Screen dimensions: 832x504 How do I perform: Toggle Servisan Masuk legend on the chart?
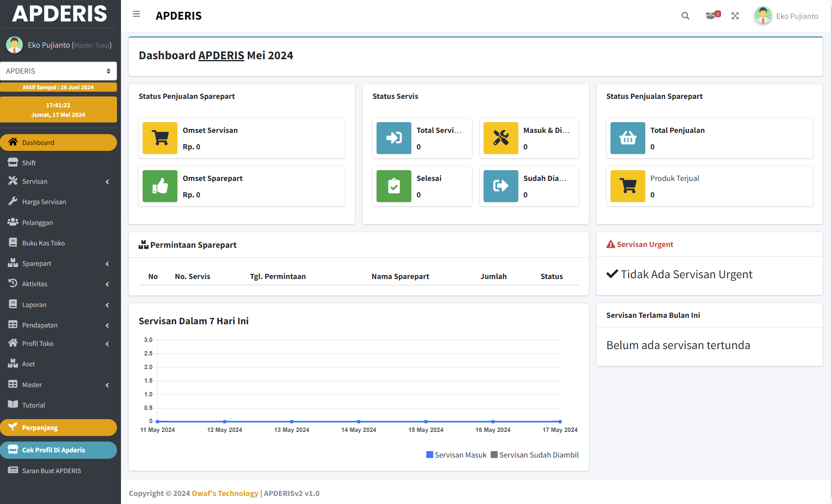[456, 455]
